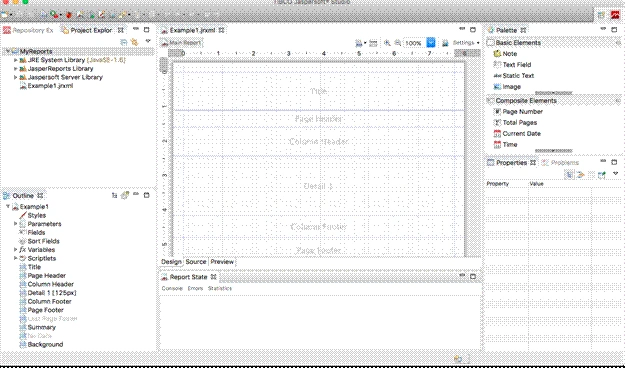The height and width of the screenshot is (372, 631).
Task: Expand JRE System Library node
Action: click(15, 60)
